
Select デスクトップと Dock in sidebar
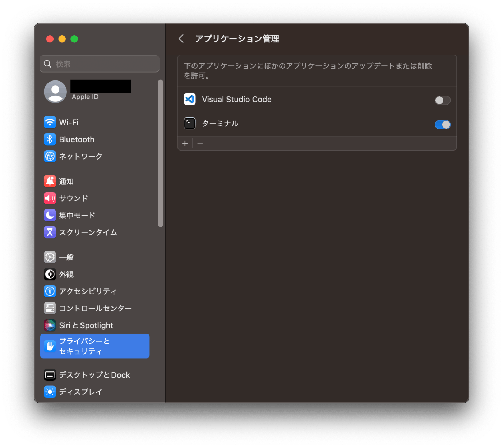point(95,375)
